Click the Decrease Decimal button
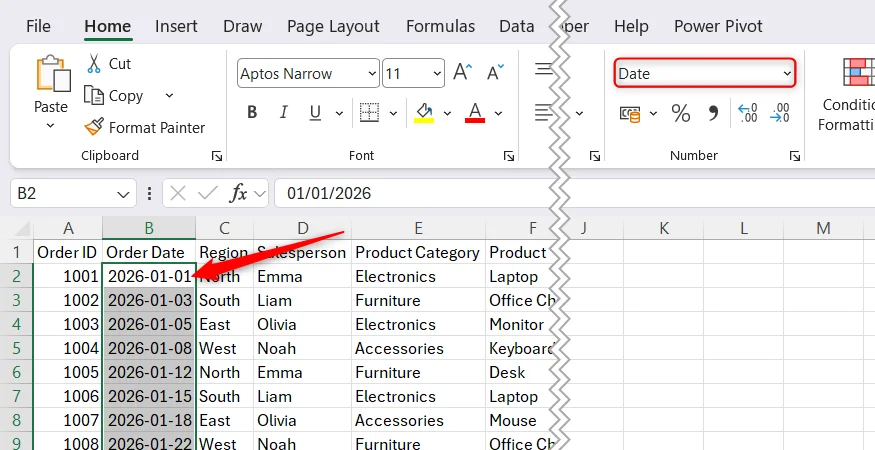The image size is (875, 450). pyautogui.click(x=780, y=113)
